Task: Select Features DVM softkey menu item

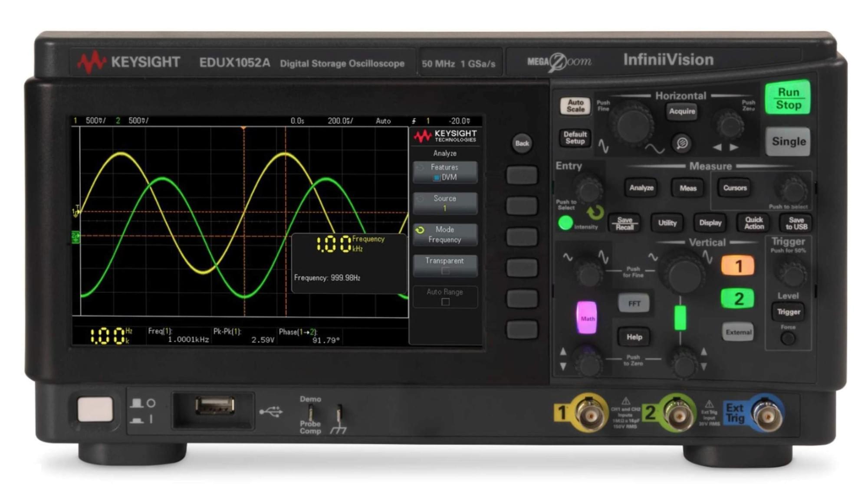Action: coord(445,172)
